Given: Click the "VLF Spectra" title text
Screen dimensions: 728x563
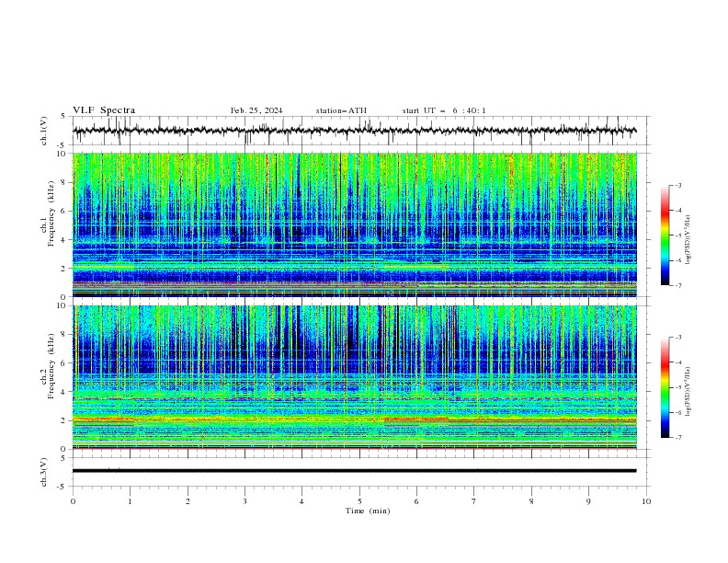Looking at the screenshot, I should point(104,110).
